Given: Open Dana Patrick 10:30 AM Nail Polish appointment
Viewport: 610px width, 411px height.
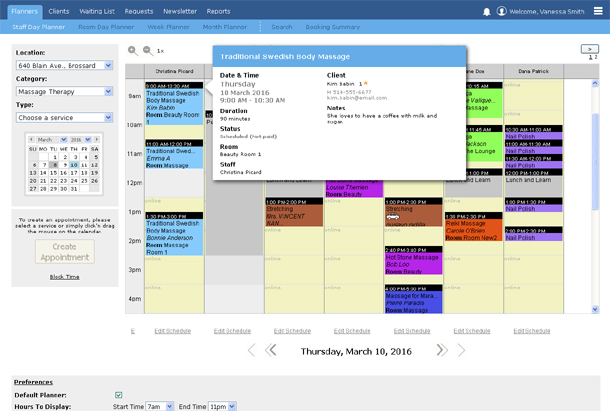Looking at the screenshot, I should (533, 132).
